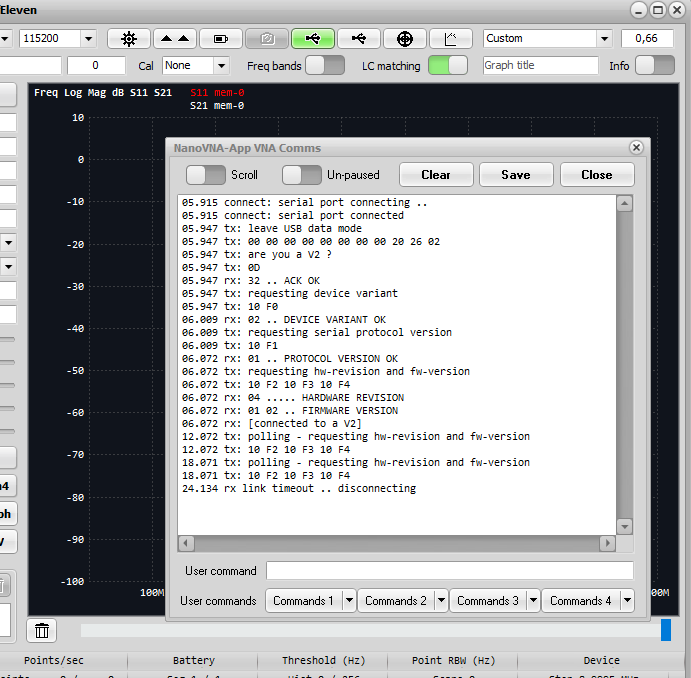Click the S21 mem-0 legend label
Image resolution: width=691 pixels, height=678 pixels.
[x=217, y=106]
